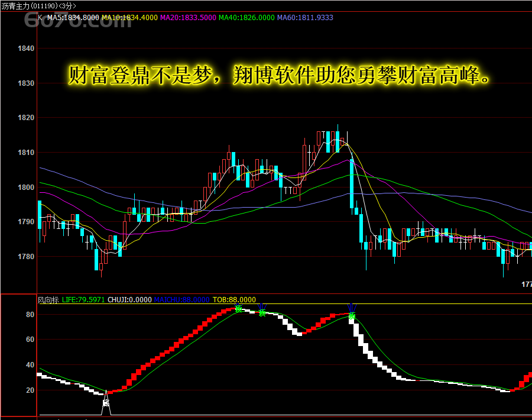
Task: Select the MA60:1811.9333 blue label
Action: pyautogui.click(x=305, y=18)
